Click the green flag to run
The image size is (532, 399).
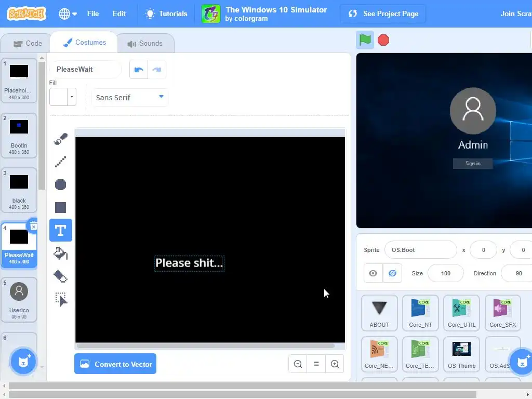(365, 40)
